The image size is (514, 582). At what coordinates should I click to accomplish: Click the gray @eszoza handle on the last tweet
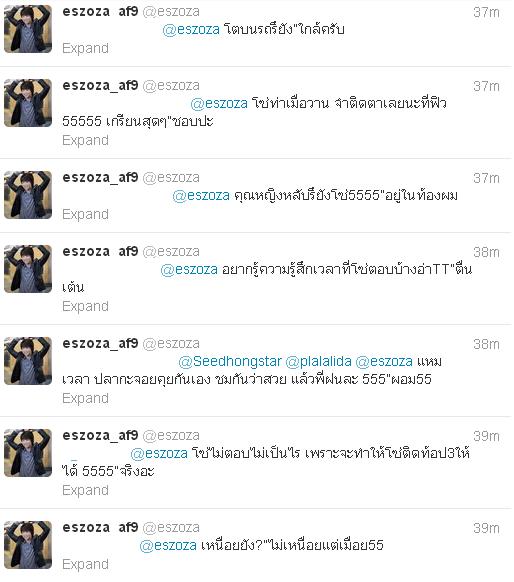coord(171,527)
